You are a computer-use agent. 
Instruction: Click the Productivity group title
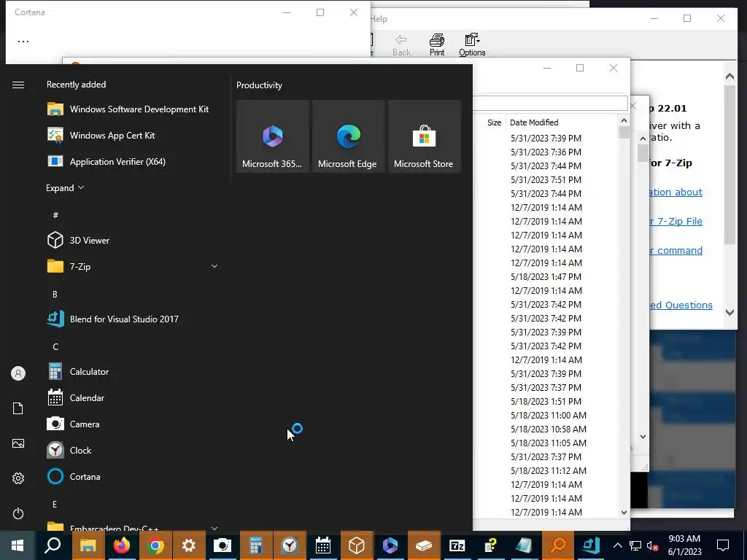tap(259, 85)
